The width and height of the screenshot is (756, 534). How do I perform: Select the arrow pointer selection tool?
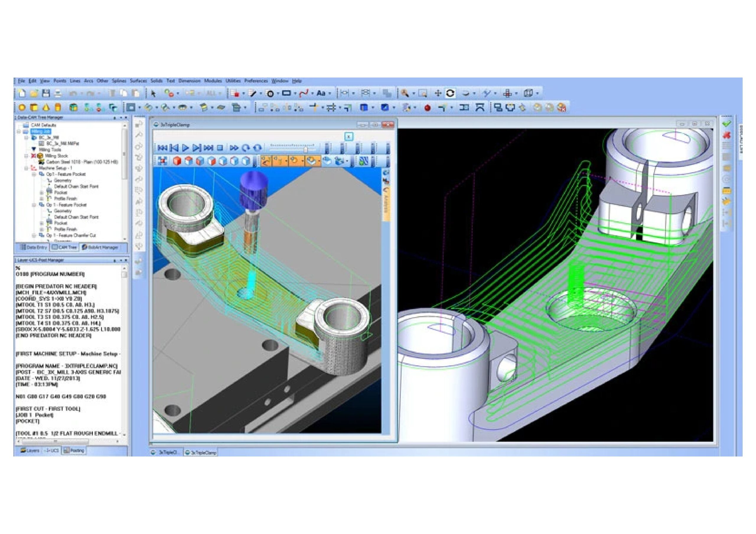click(153, 94)
